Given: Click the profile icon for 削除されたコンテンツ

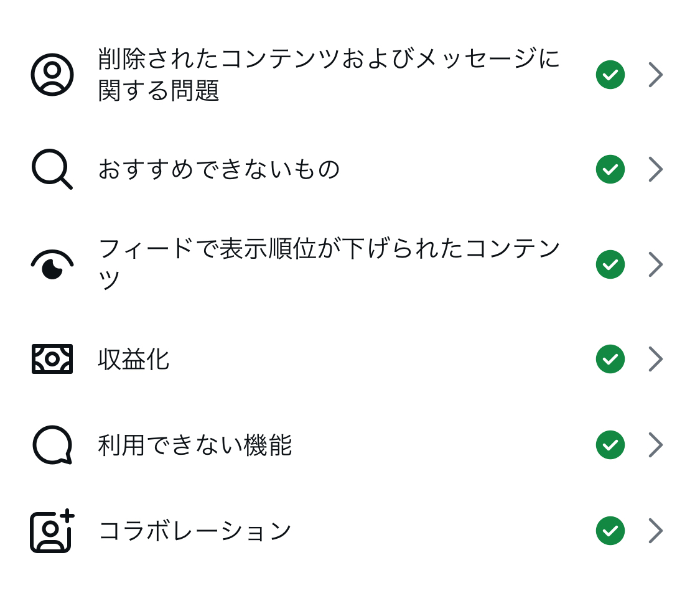Looking at the screenshot, I should click(x=52, y=75).
